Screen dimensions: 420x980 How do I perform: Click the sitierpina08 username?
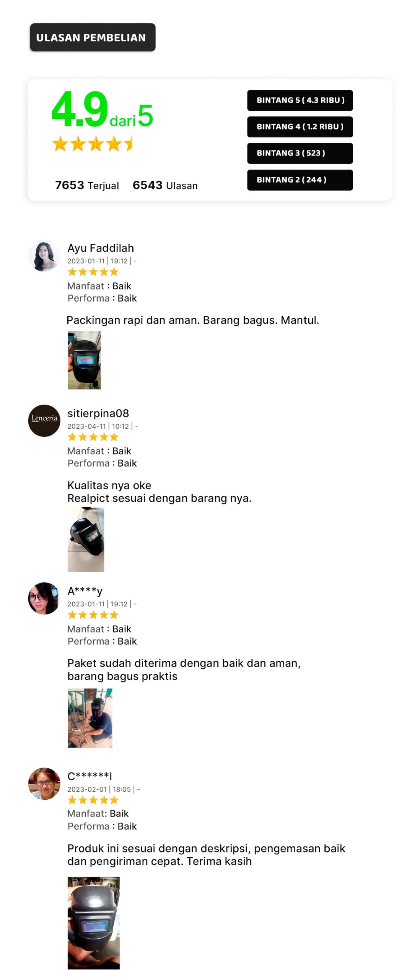[x=98, y=413]
